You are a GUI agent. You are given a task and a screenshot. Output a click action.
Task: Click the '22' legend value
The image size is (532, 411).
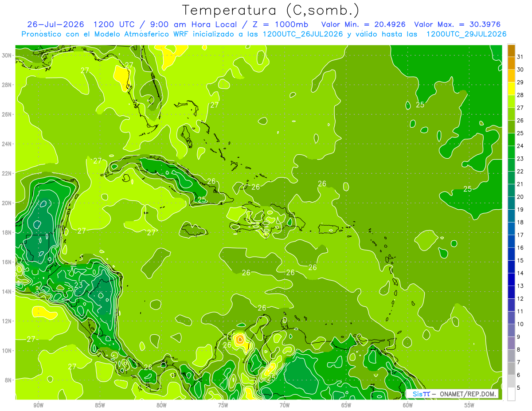(520, 171)
